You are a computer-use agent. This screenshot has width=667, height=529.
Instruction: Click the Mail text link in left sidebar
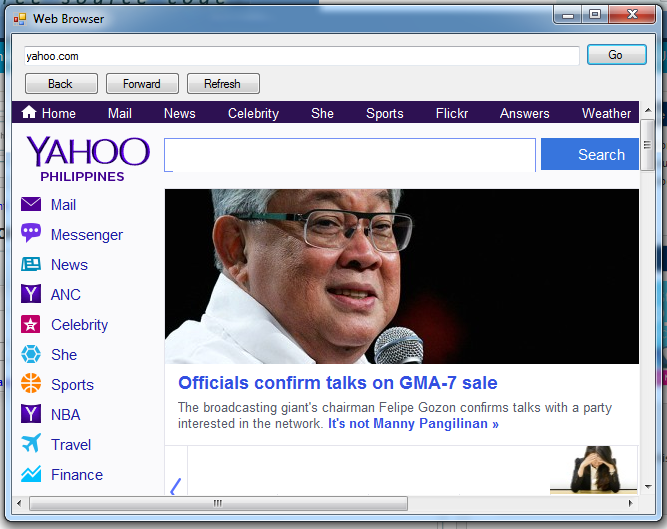point(63,205)
